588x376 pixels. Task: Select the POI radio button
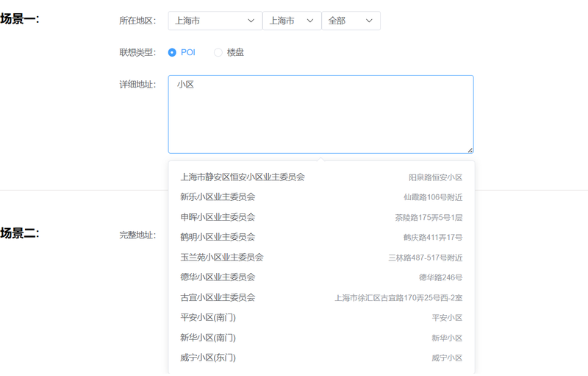(x=172, y=52)
